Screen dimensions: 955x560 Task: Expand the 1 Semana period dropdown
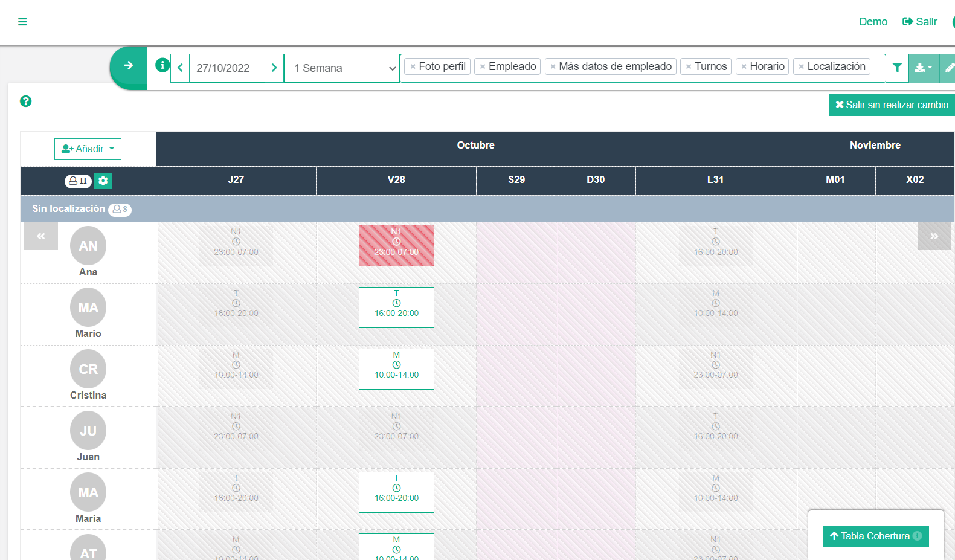tap(342, 68)
